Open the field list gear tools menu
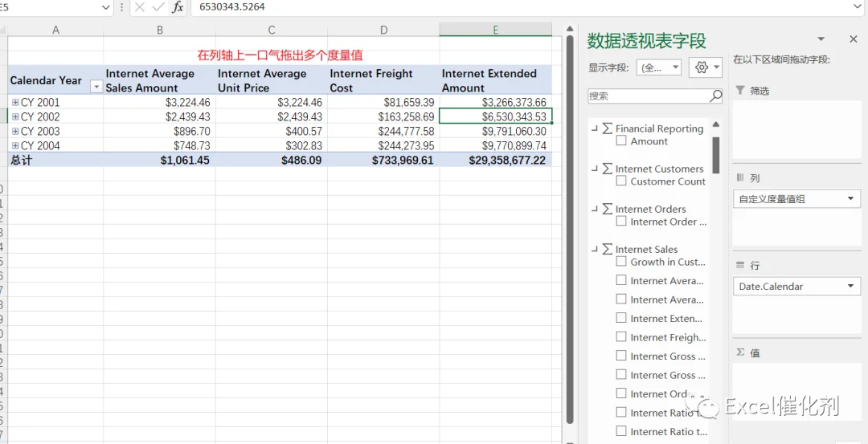The image size is (868, 444). pos(706,67)
